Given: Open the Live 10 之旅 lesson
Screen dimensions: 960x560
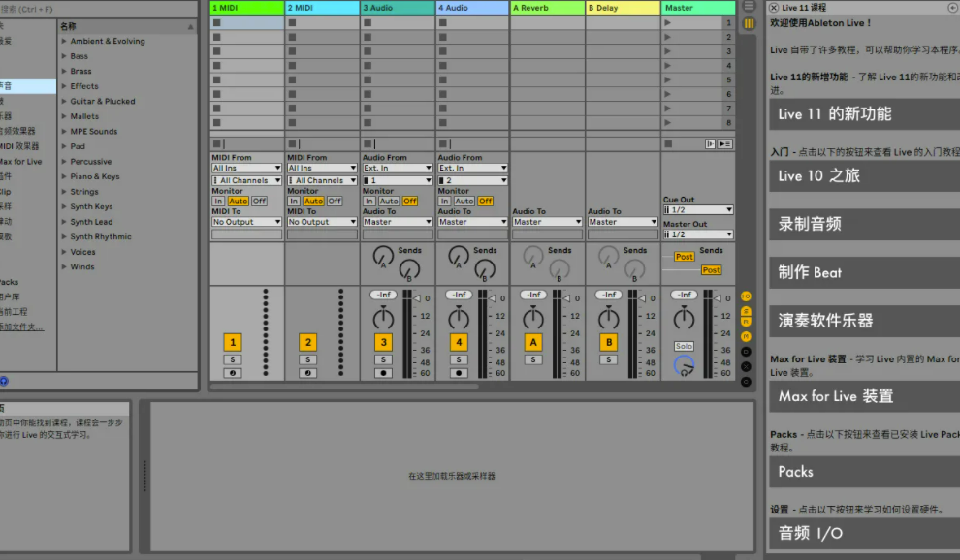Looking at the screenshot, I should pos(865,176).
